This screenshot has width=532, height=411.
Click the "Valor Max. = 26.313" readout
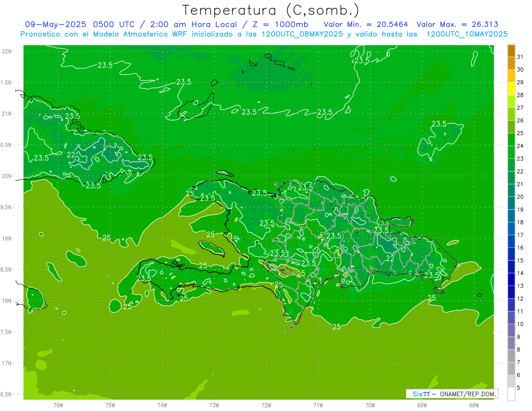point(457,24)
